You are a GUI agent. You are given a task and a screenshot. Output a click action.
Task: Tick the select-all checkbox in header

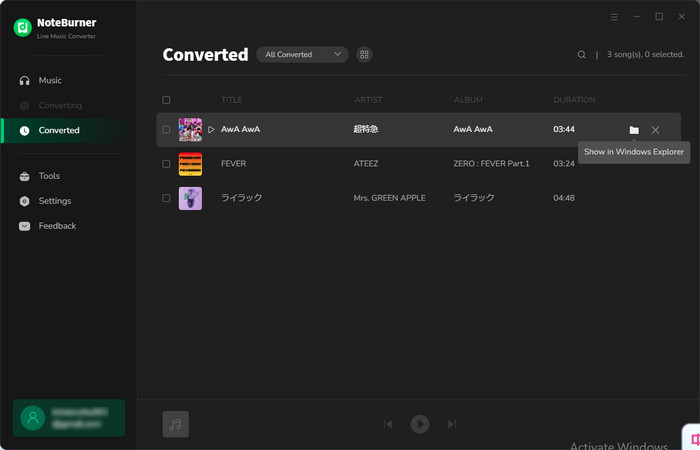click(x=166, y=100)
